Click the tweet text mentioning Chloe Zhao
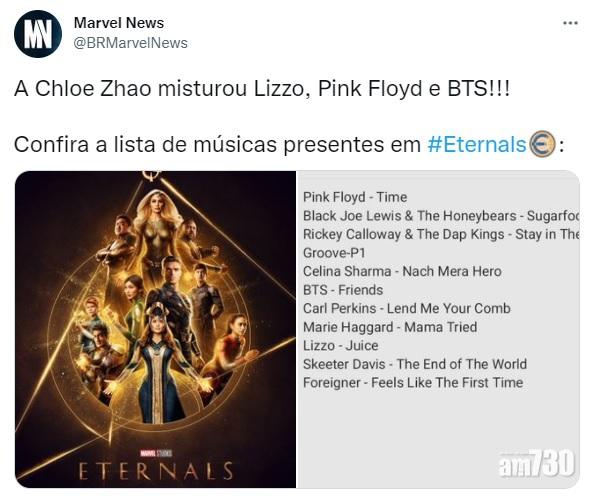Screen dimensions: 596x496 [262, 89]
